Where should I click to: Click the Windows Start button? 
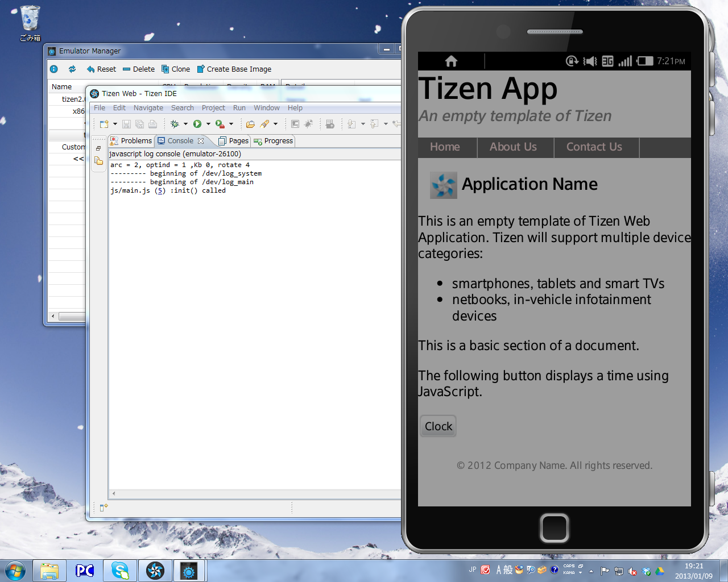(15, 571)
